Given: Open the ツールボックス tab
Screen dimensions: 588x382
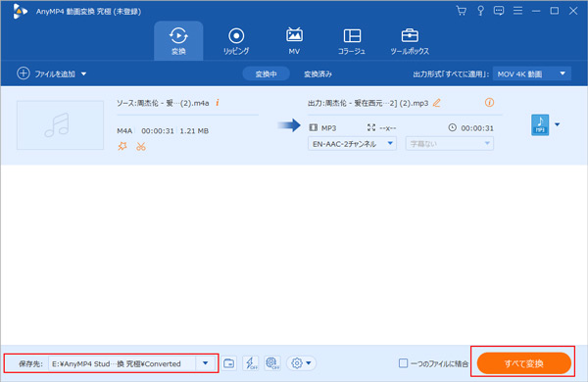Looking at the screenshot, I should (x=410, y=41).
